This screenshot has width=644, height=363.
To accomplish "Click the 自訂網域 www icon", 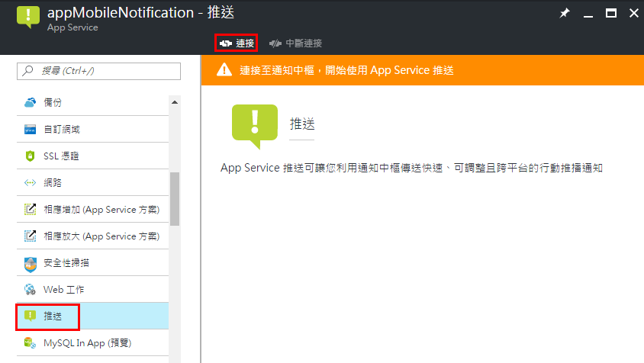I will click(x=30, y=130).
